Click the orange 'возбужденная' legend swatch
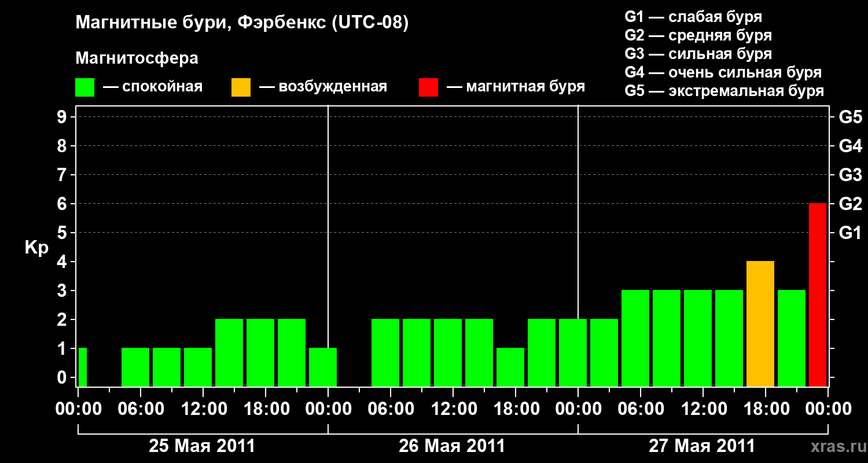This screenshot has height=463, width=868. (x=241, y=87)
